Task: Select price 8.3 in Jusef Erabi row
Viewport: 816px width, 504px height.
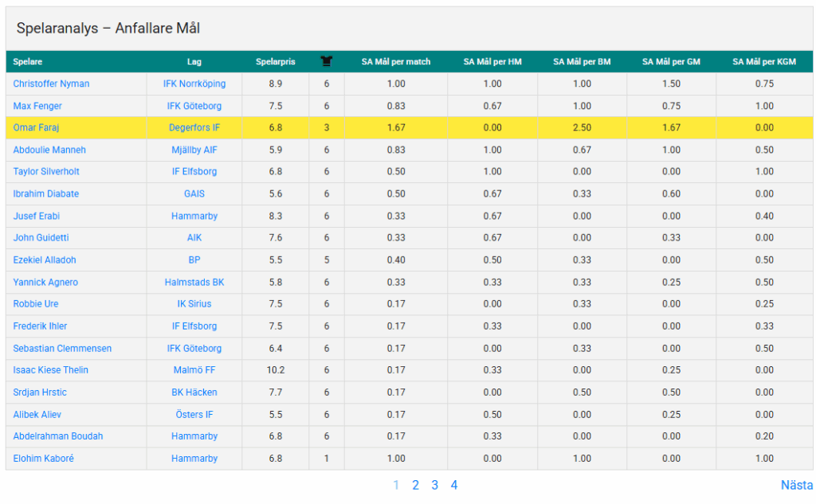Action: (x=275, y=216)
